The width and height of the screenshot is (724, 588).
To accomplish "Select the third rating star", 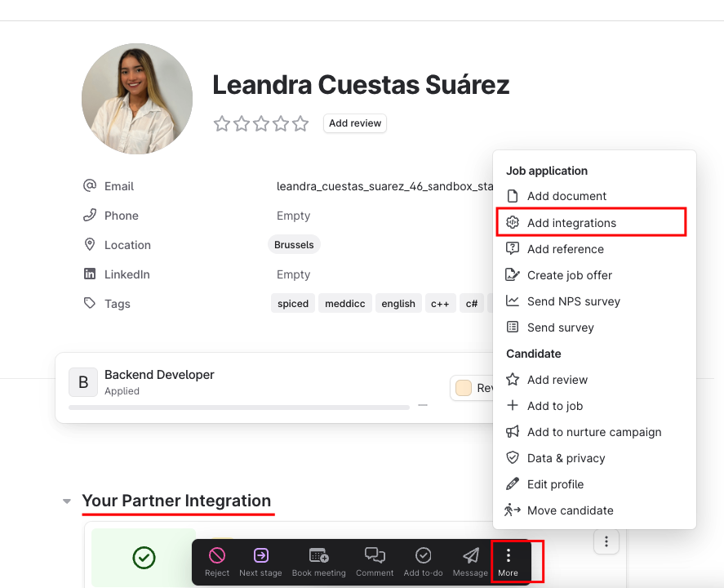I will (261, 123).
